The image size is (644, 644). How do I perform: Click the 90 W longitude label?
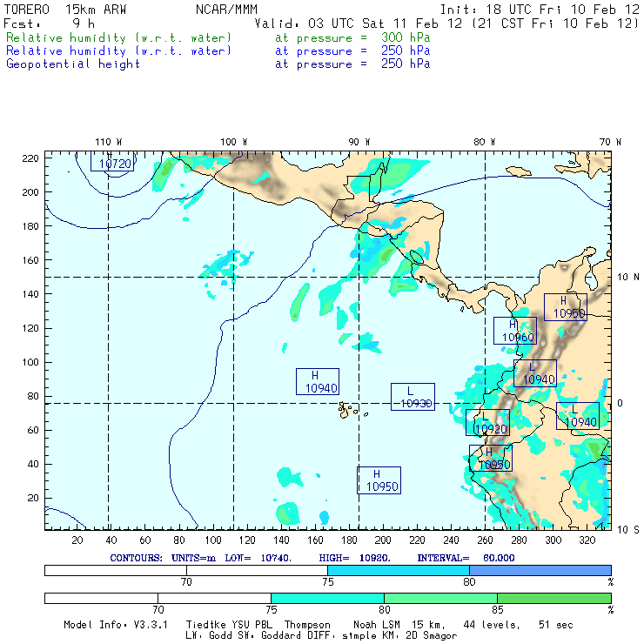(359, 142)
